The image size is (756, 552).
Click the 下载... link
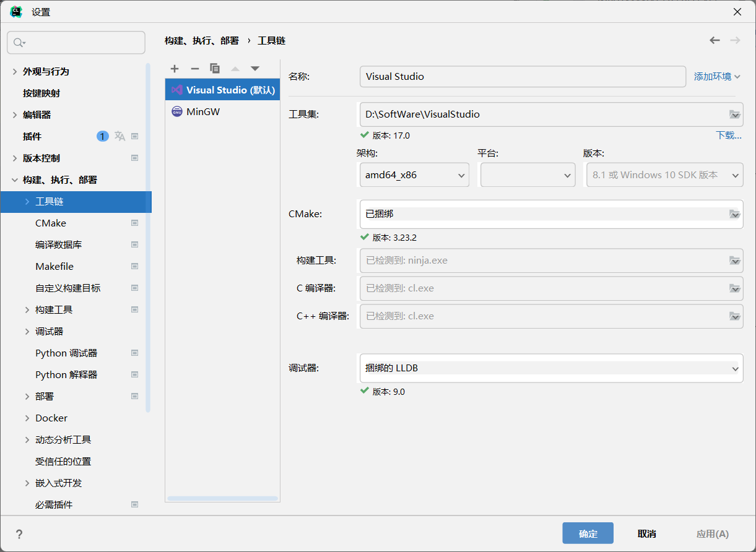729,136
